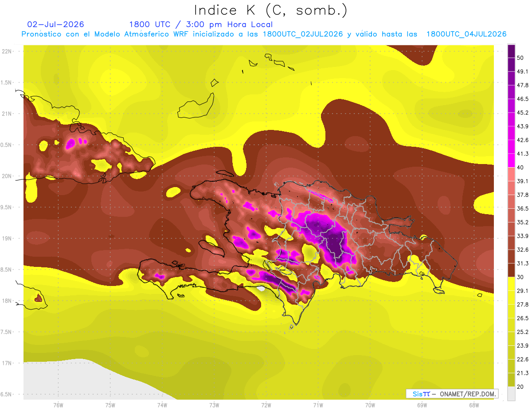
Task: Click the 19N latitude axis label
Action: [x=7, y=238]
